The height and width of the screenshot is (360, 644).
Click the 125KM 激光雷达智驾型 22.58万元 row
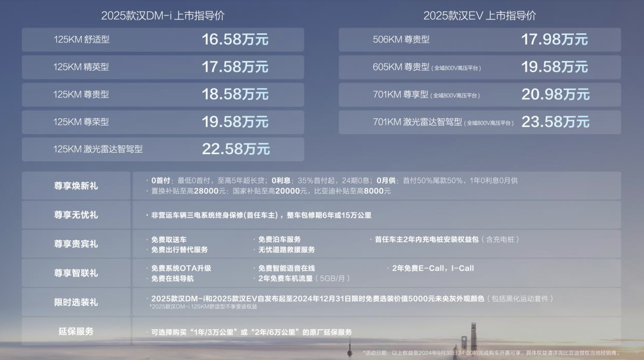tap(163, 149)
